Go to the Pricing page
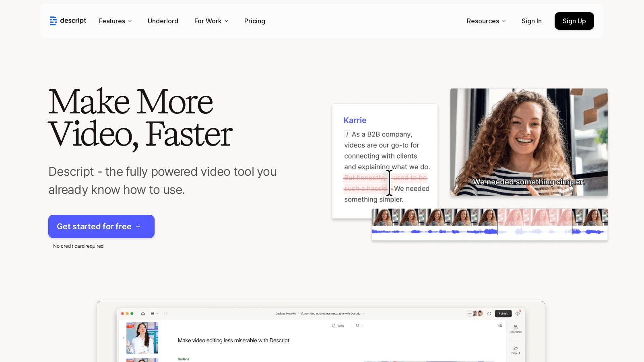 [255, 21]
